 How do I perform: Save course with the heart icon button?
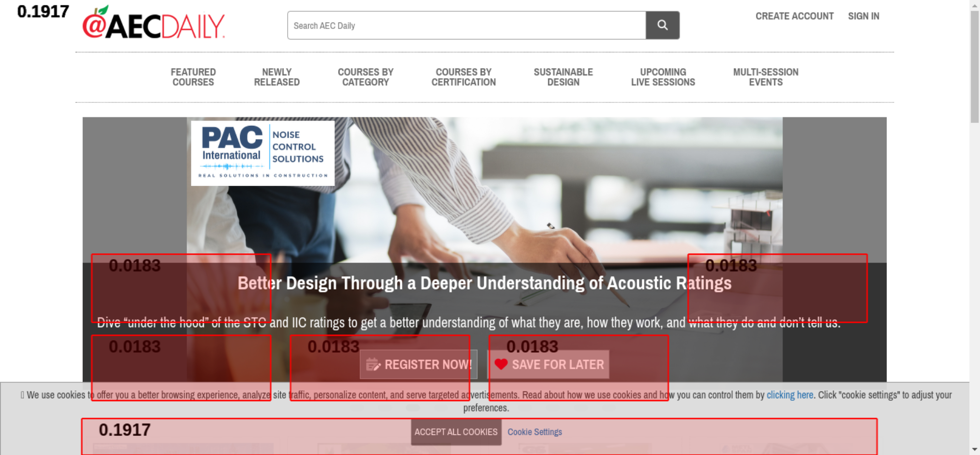point(549,364)
